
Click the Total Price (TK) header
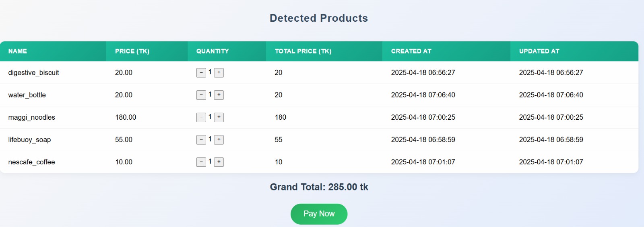click(x=303, y=51)
